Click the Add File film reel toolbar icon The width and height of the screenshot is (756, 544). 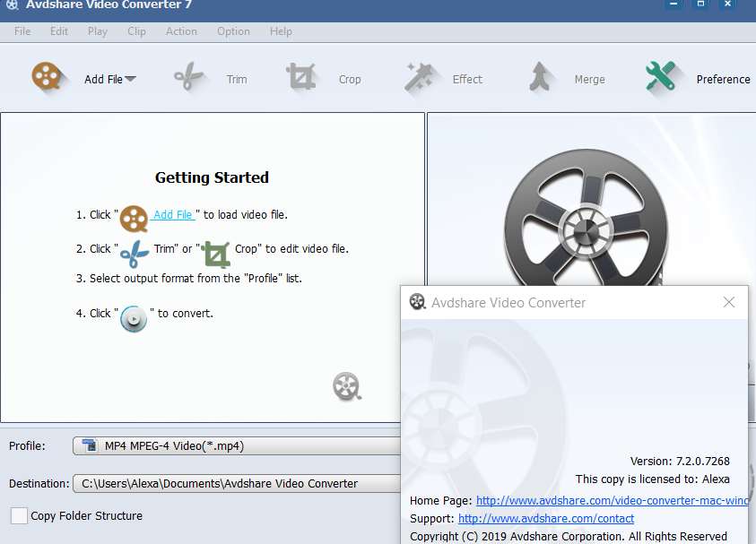click(x=47, y=76)
